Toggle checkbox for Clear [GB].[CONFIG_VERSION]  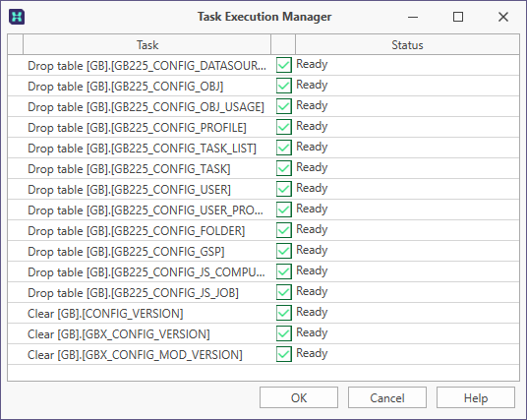coord(284,313)
